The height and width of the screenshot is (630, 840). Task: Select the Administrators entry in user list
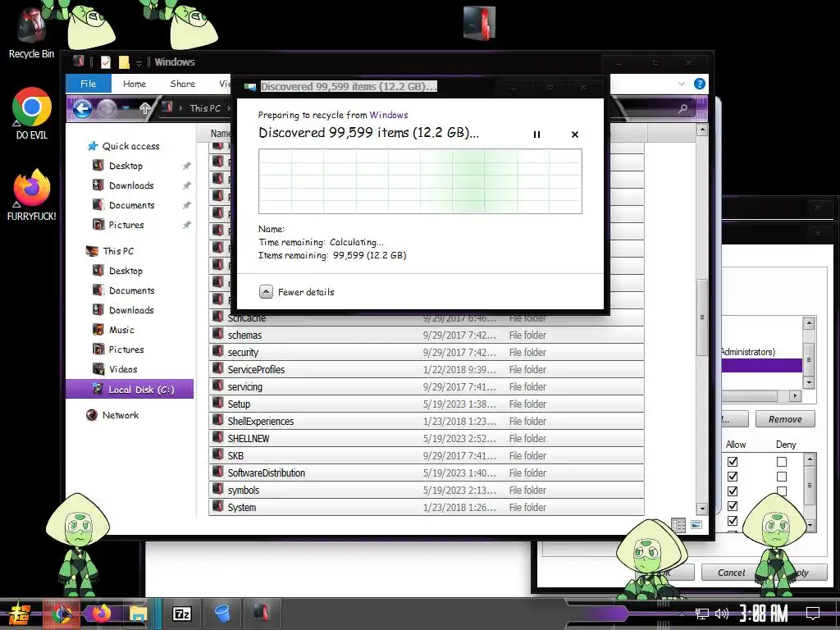click(748, 352)
